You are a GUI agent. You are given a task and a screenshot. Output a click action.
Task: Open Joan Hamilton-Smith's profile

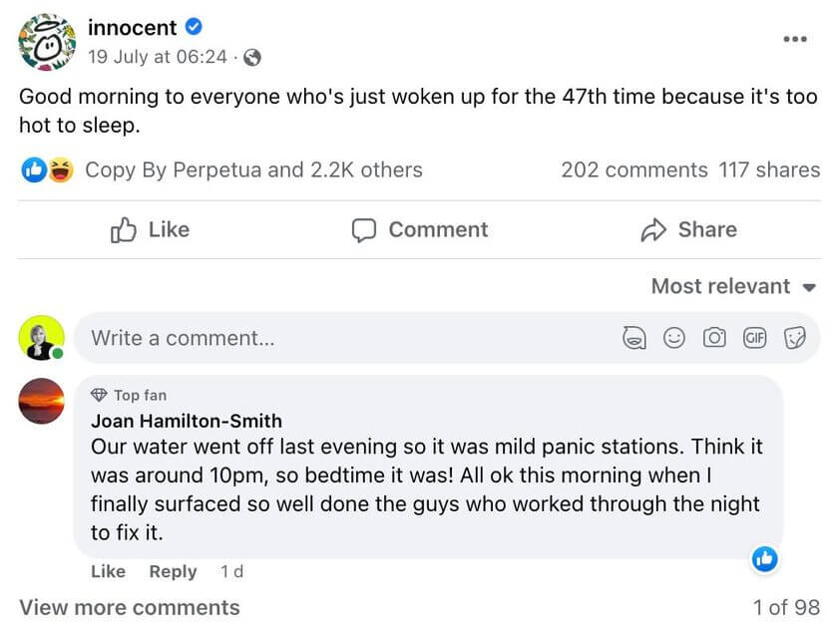click(186, 421)
